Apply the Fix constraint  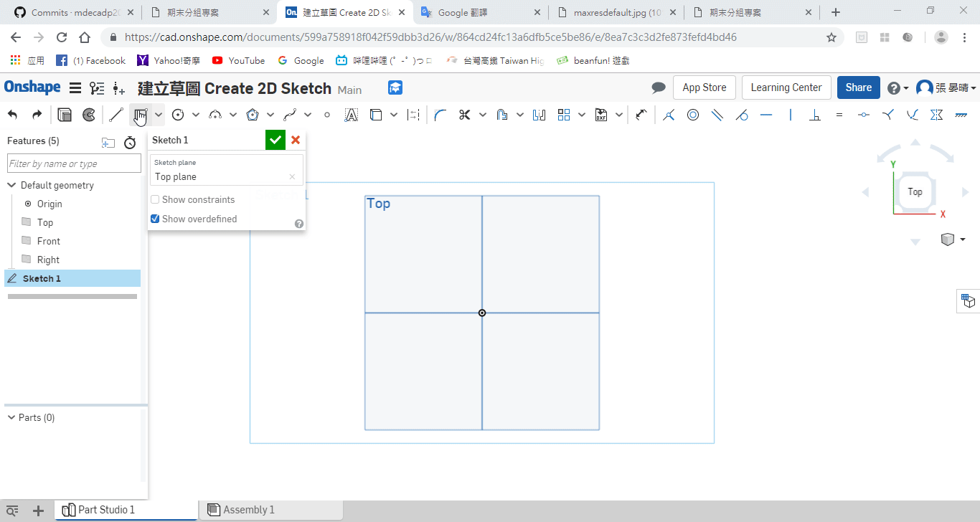tap(961, 115)
